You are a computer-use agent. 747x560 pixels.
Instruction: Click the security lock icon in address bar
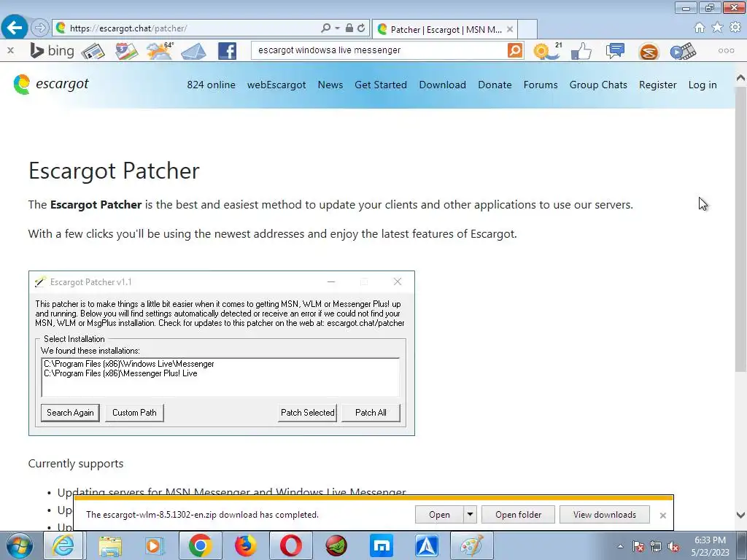(349, 28)
